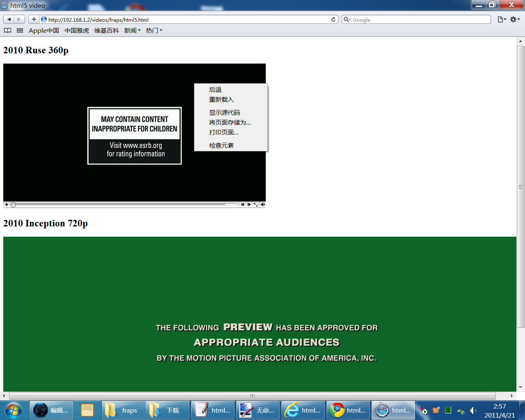Choose 打印页面... in the context menu
The image size is (525, 420).
pos(231,132)
